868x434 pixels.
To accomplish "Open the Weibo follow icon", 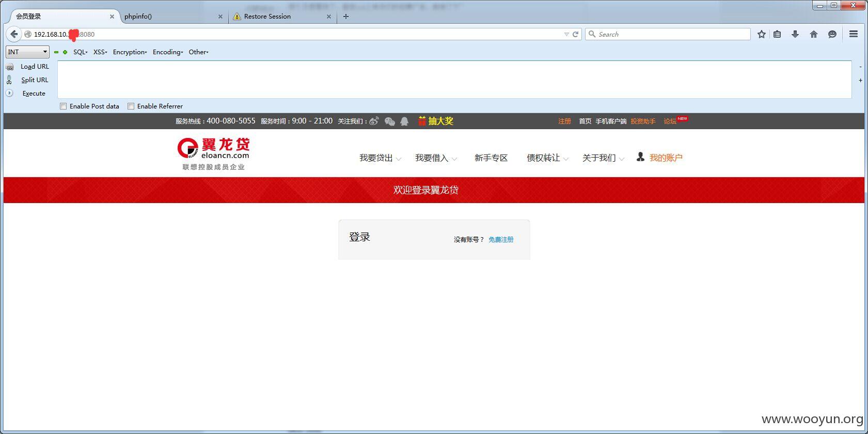I will [x=374, y=121].
